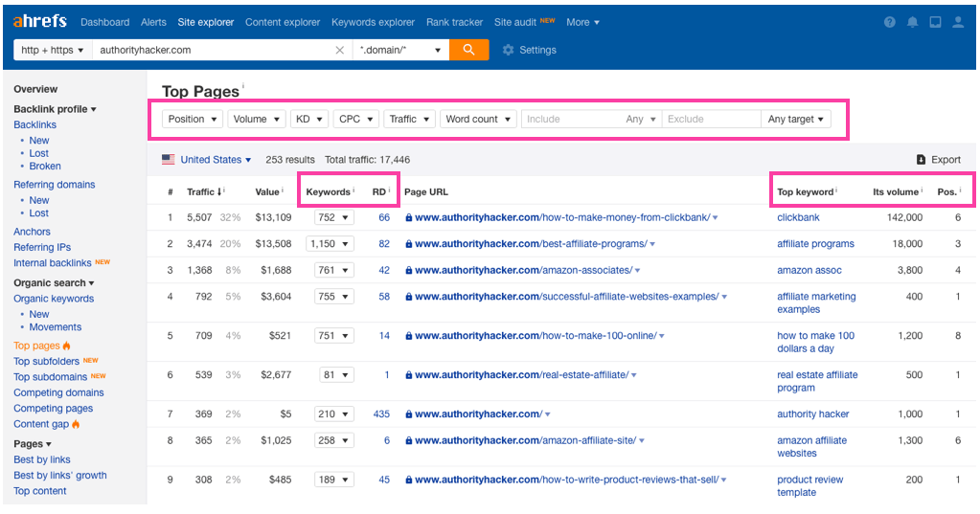Collapse the Backlink profile section

(55, 109)
